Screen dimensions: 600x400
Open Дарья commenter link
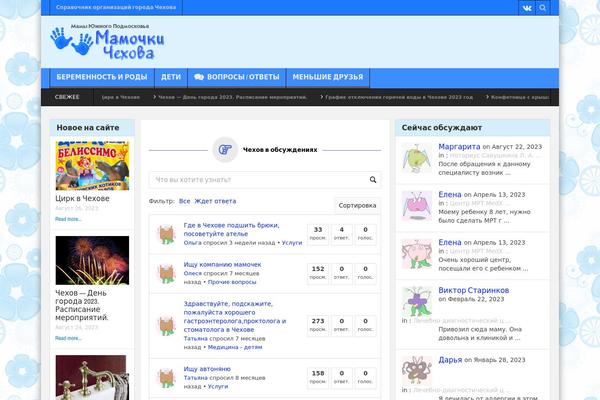pos(450,360)
